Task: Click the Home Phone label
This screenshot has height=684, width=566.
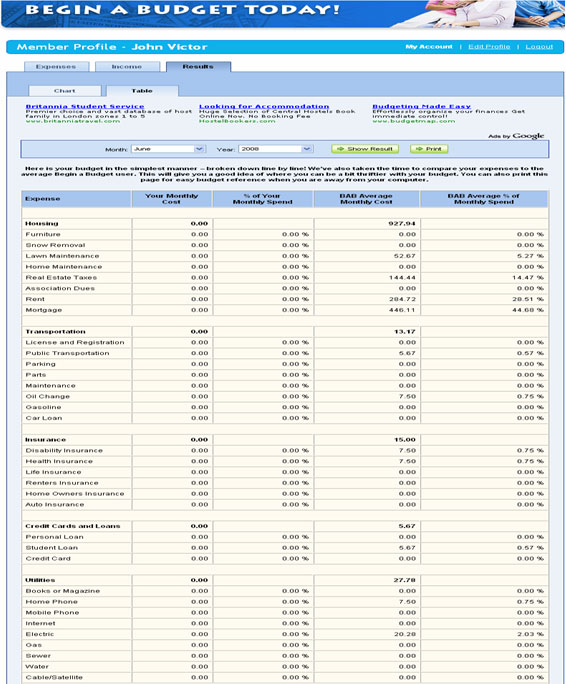Action: pyautogui.click(x=51, y=602)
